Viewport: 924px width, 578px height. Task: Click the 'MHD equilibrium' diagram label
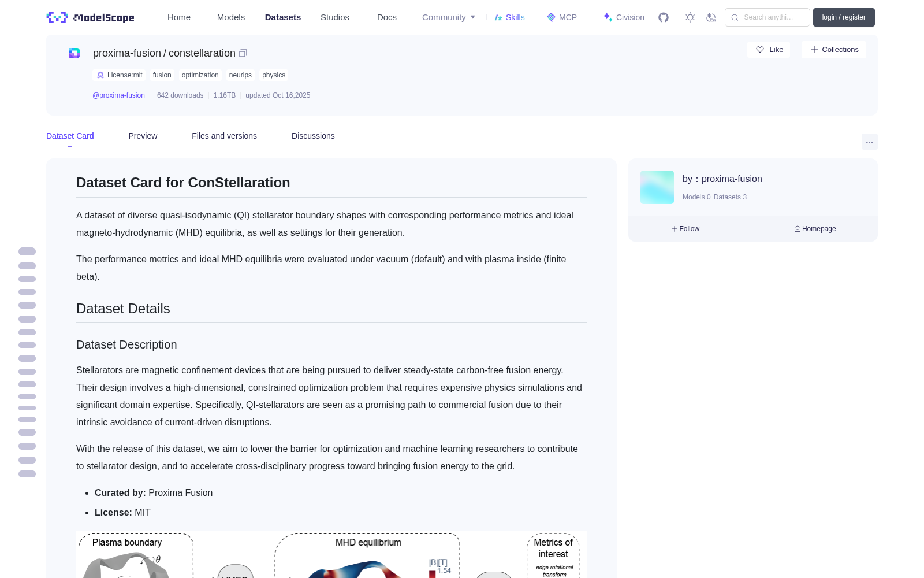pyautogui.click(x=368, y=542)
